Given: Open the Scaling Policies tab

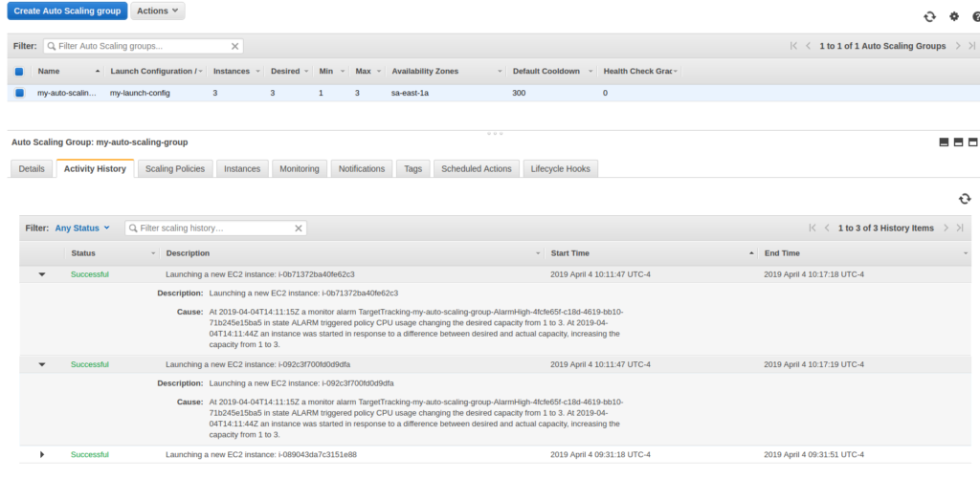Looking at the screenshot, I should pyautogui.click(x=175, y=168).
